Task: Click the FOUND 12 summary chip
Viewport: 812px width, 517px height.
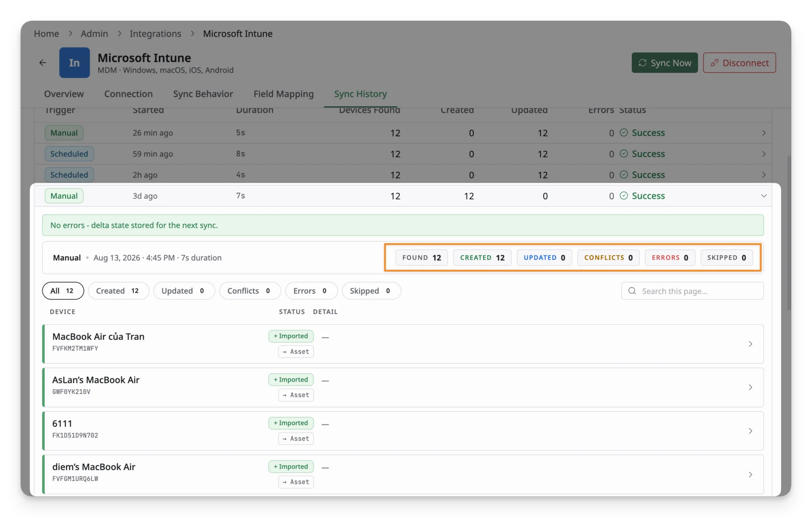Action: [x=421, y=257]
